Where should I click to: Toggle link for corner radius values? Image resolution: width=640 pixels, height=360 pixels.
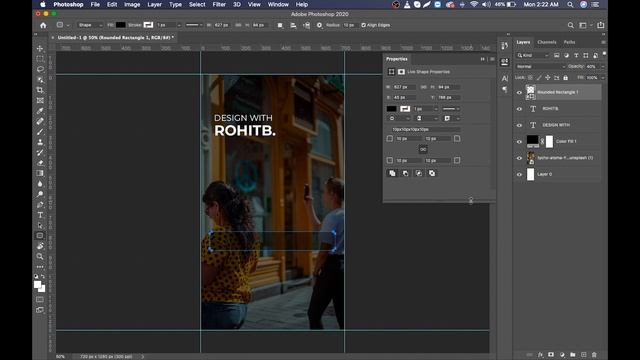pos(423,149)
